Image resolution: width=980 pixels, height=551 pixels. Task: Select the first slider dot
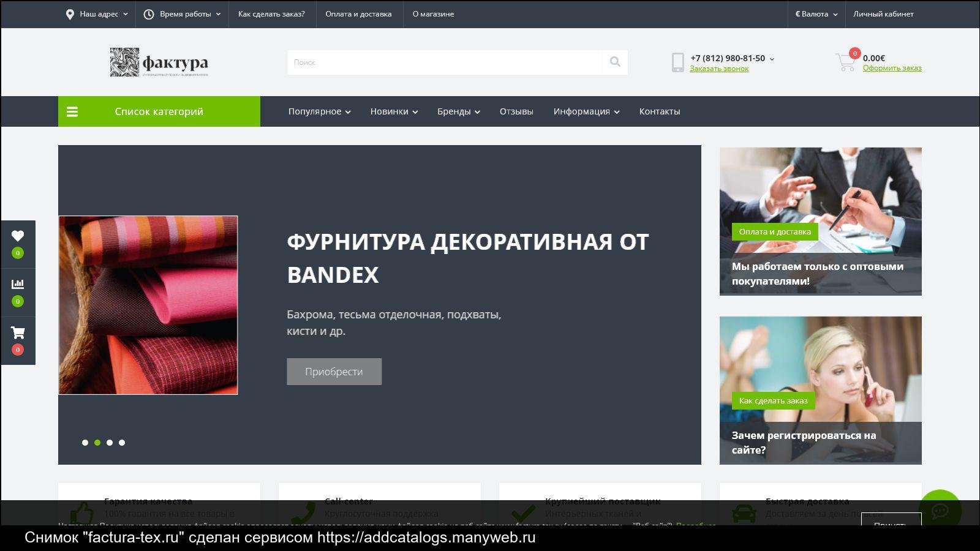click(85, 443)
